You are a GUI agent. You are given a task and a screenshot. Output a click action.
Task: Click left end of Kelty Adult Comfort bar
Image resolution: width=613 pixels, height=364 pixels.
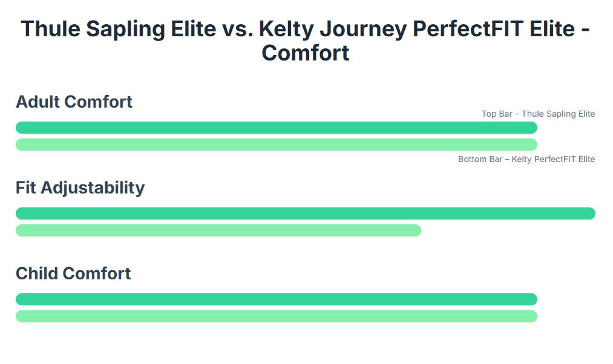(x=19, y=145)
